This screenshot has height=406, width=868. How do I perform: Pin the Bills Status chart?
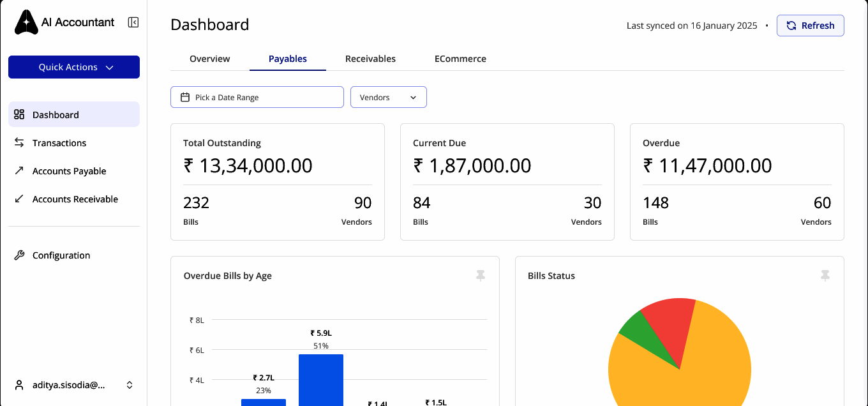tap(825, 275)
